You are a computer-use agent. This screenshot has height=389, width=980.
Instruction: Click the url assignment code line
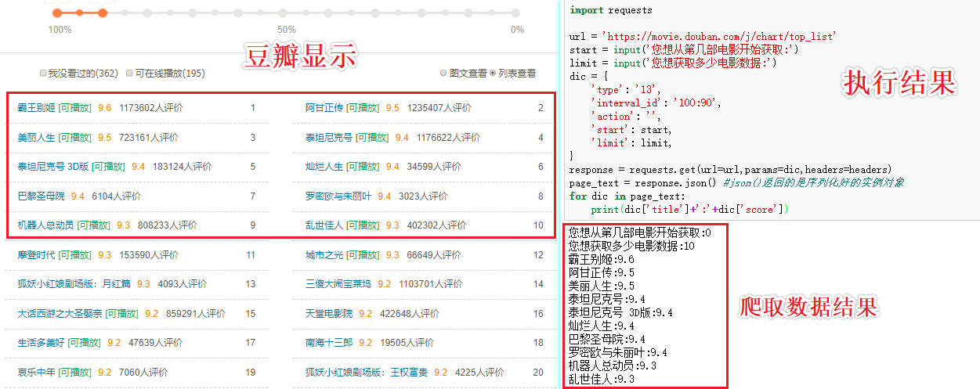coord(703,37)
